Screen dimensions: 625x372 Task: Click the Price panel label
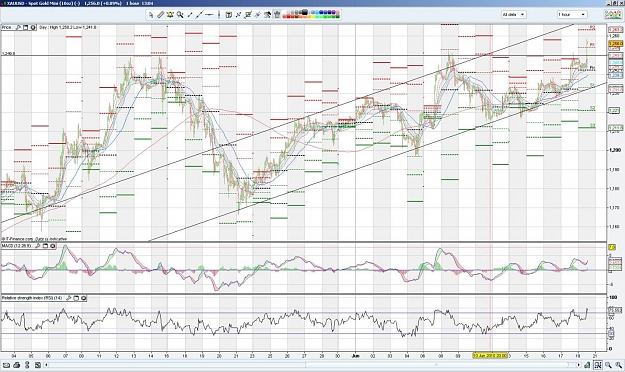pyautogui.click(x=6, y=28)
